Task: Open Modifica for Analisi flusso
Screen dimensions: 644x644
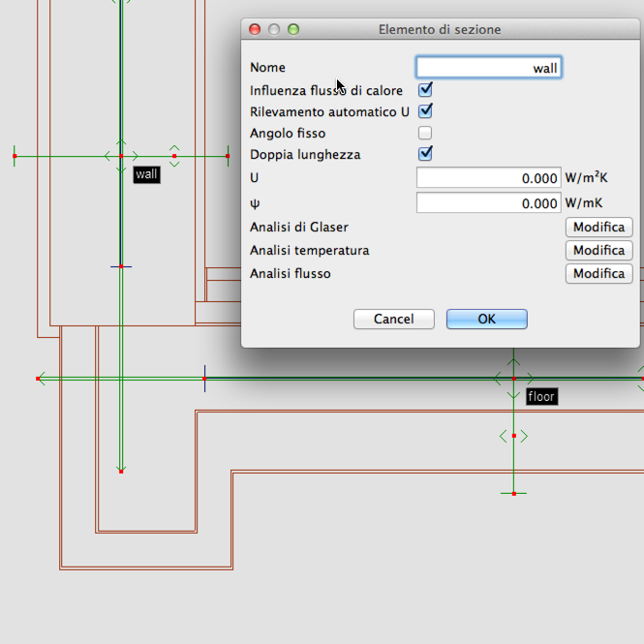Action: click(x=598, y=273)
